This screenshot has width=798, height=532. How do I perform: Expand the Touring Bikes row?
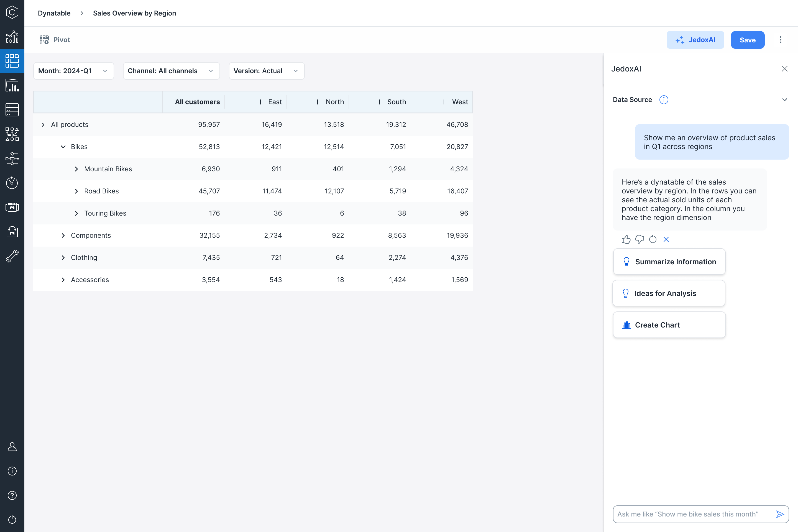click(x=76, y=213)
